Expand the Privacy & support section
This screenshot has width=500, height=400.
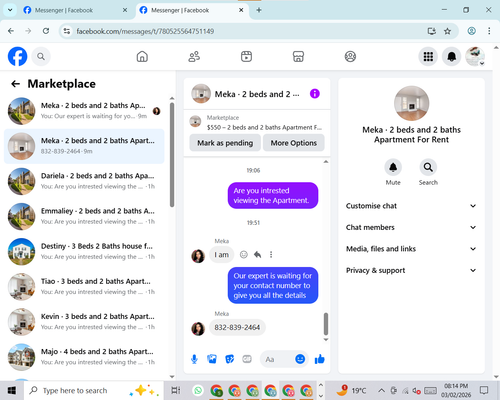tap(411, 270)
